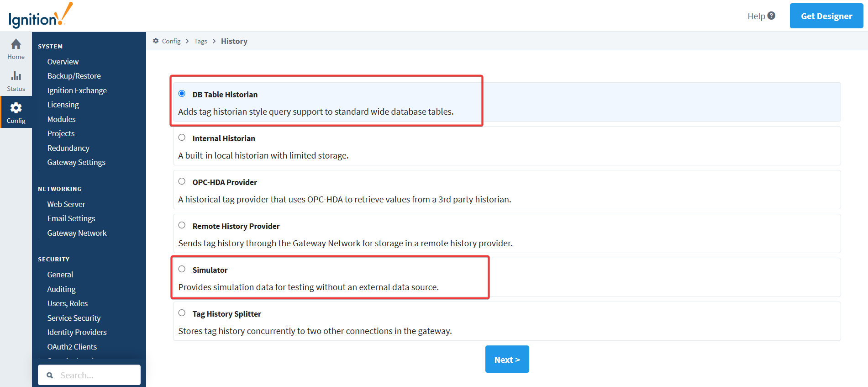Open Backup/Restore page
The image size is (868, 387).
(74, 76)
